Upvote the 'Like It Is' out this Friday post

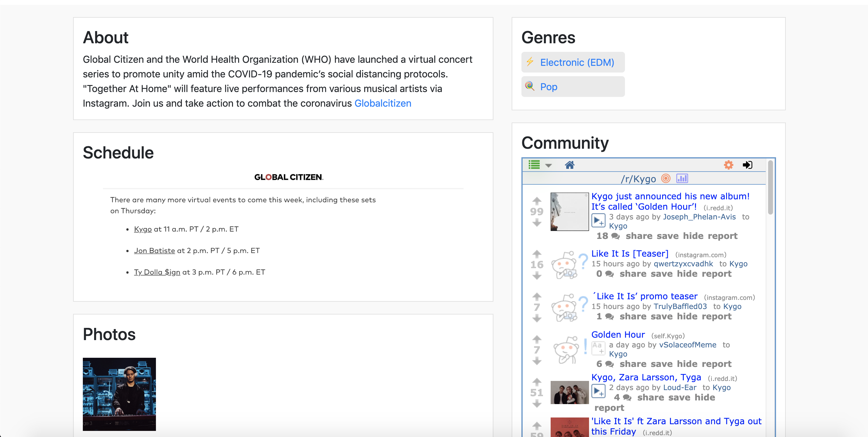537,425
